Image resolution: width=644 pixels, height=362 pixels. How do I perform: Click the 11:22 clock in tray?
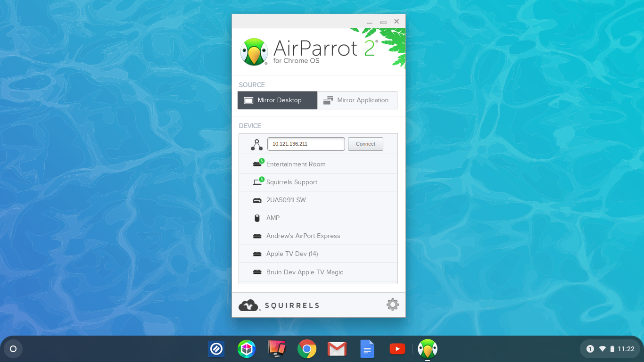[626, 349]
